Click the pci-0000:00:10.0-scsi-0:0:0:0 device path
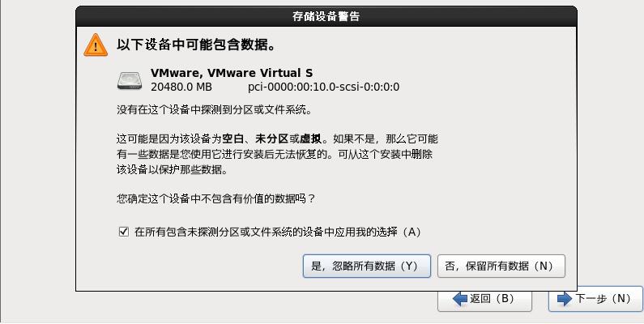This screenshot has width=644, height=324. 324,87
